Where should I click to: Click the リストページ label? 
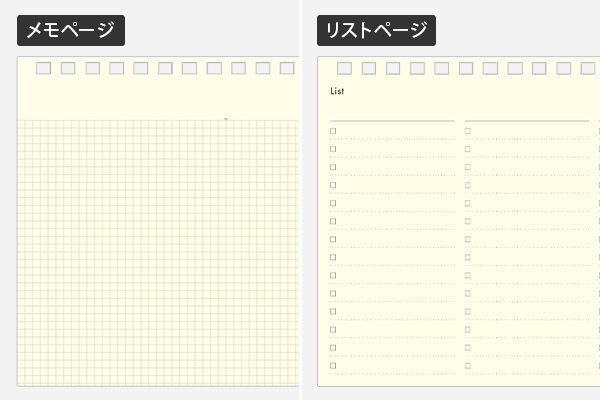pyautogui.click(x=376, y=30)
